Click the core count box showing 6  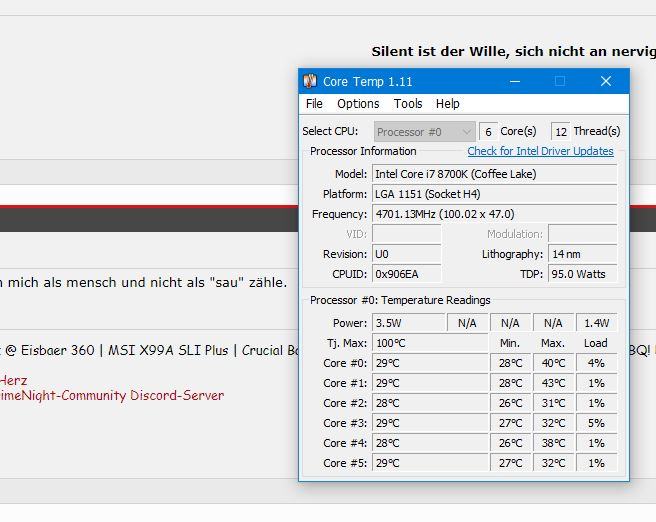[x=488, y=132]
